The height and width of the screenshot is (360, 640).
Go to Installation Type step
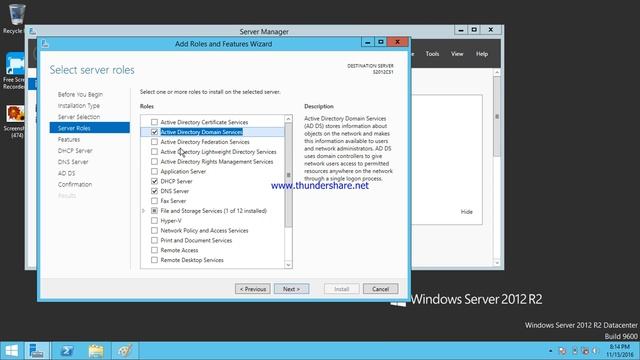click(x=79, y=106)
